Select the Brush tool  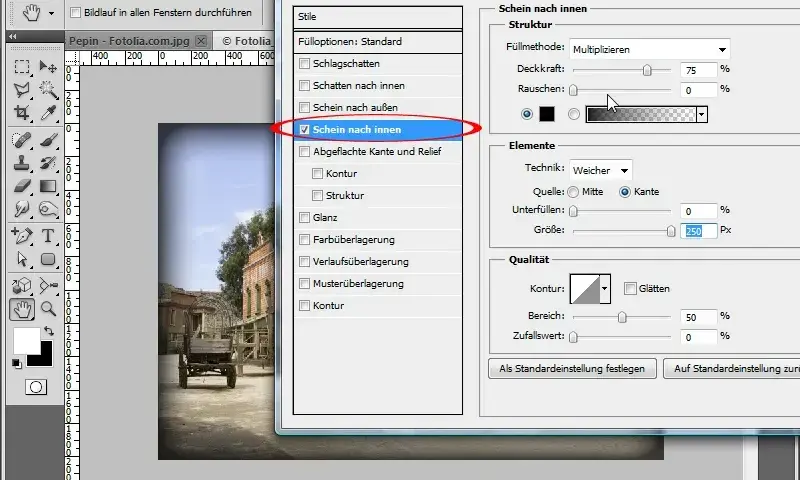(x=48, y=140)
